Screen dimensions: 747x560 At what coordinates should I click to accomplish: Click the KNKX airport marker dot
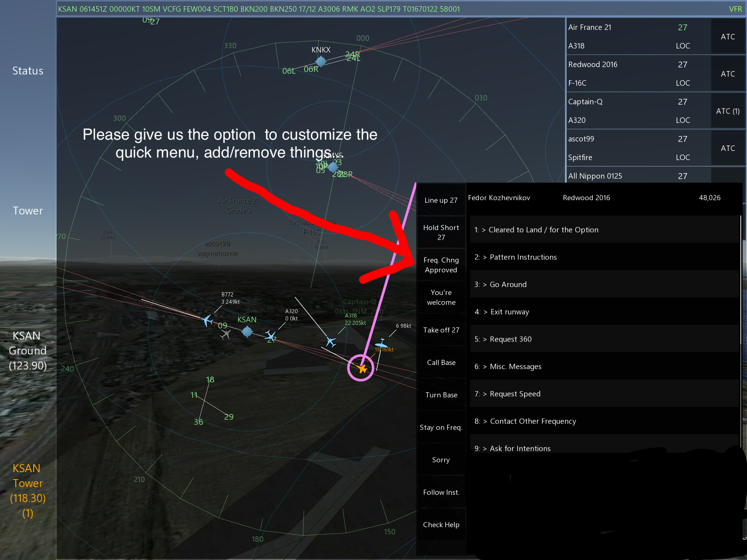pos(321,62)
